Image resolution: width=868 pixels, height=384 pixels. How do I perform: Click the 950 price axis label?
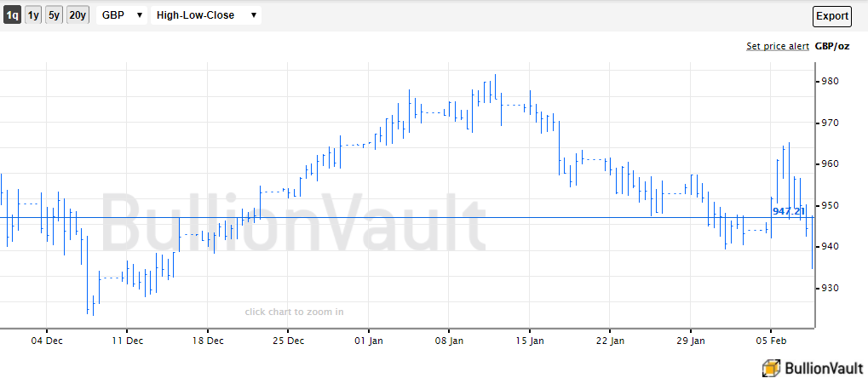coord(830,205)
